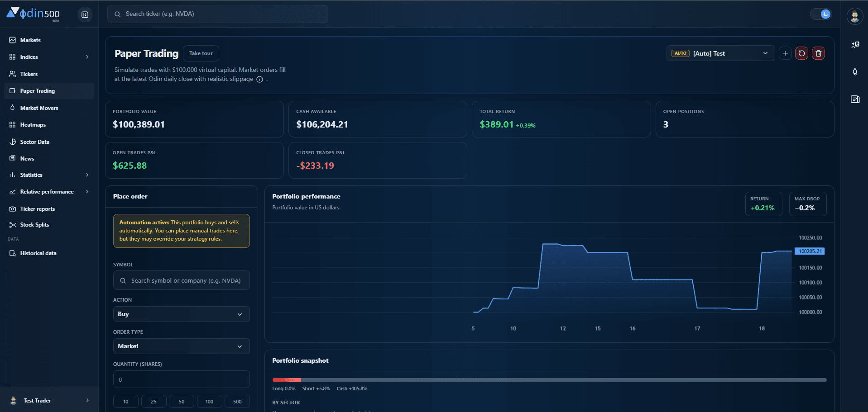
Task: Toggle the dark mode switch
Action: tap(821, 14)
